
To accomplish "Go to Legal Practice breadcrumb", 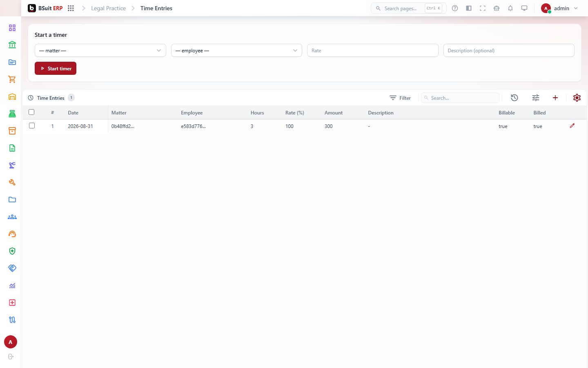I will (x=108, y=8).
